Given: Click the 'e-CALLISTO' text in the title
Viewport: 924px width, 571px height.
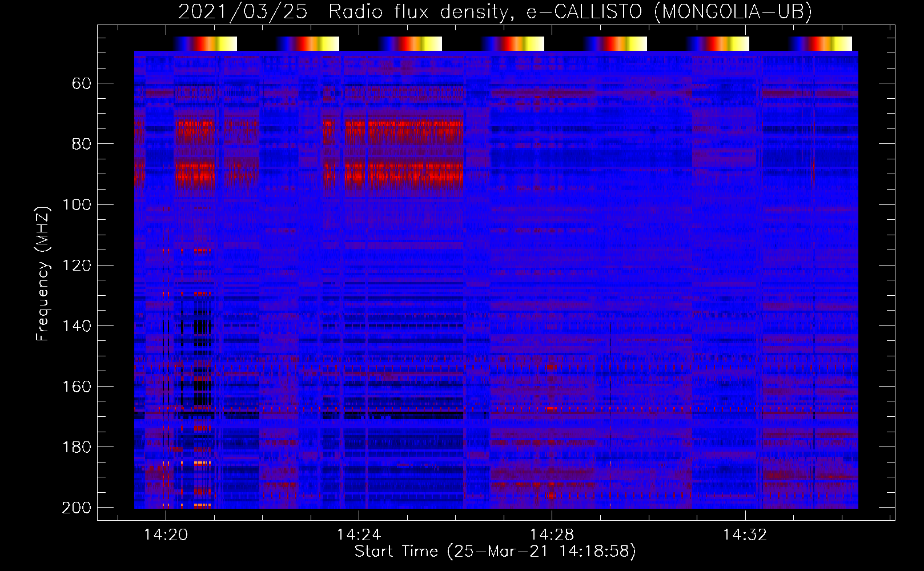Looking at the screenshot, I should [584, 11].
